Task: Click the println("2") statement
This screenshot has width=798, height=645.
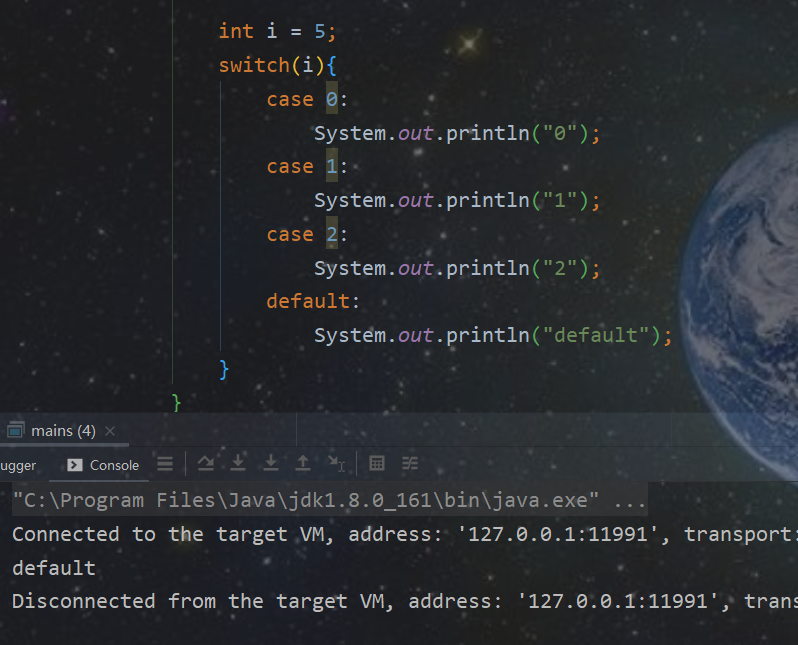Action: point(457,268)
